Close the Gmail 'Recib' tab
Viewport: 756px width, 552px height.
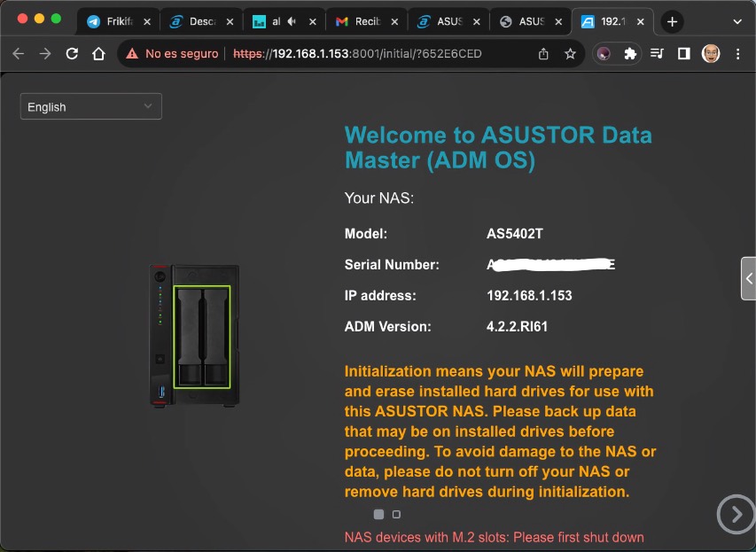[x=394, y=21]
